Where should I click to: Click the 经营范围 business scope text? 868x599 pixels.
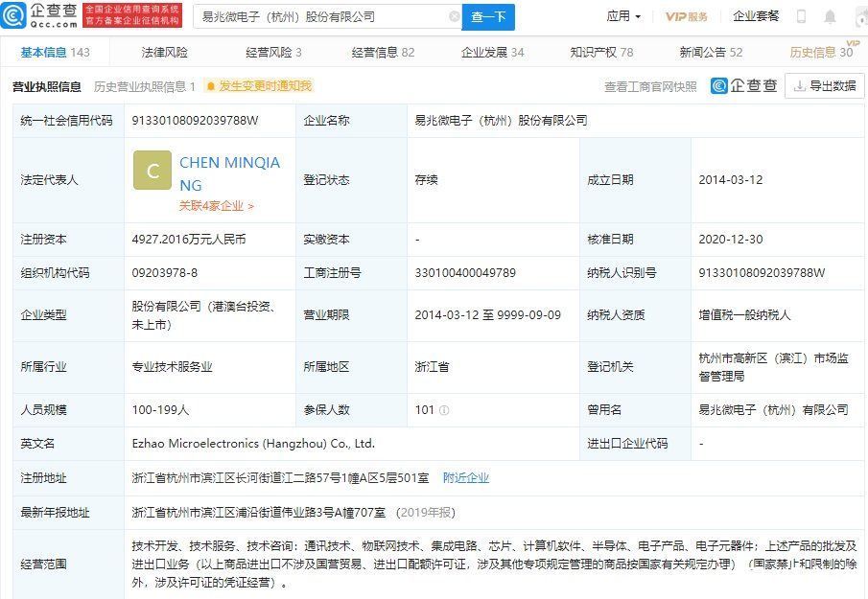494,564
